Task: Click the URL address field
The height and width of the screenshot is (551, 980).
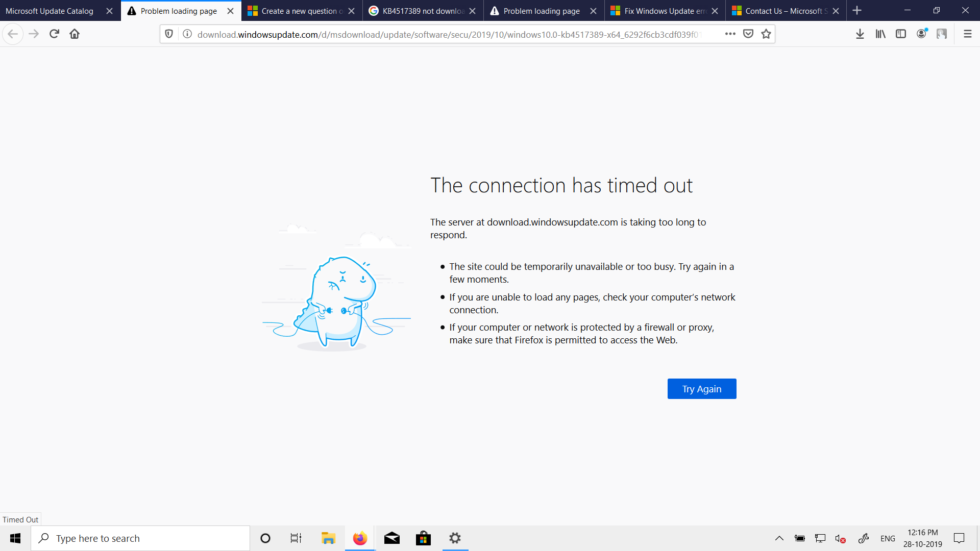Action: 449,34
